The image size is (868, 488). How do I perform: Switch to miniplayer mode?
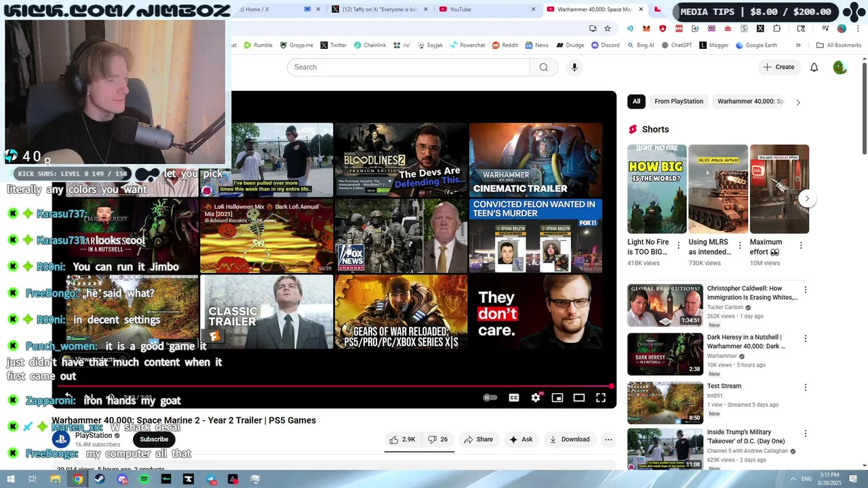pyautogui.click(x=557, y=398)
